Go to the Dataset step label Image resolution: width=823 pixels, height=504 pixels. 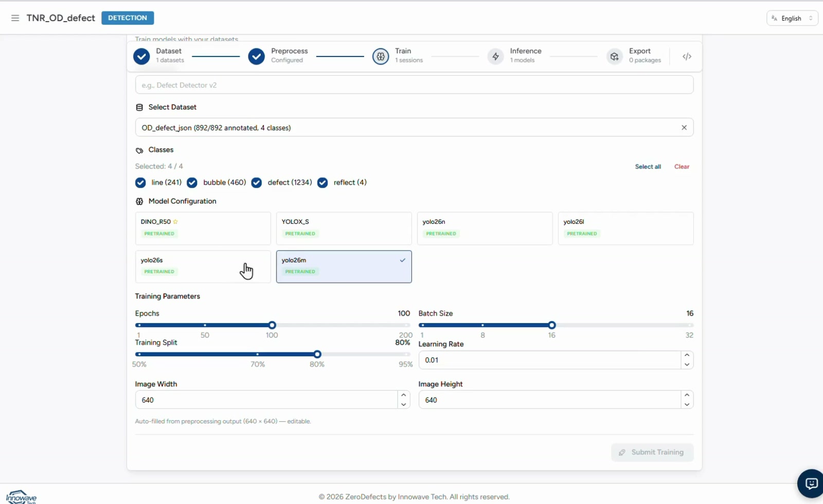(169, 51)
